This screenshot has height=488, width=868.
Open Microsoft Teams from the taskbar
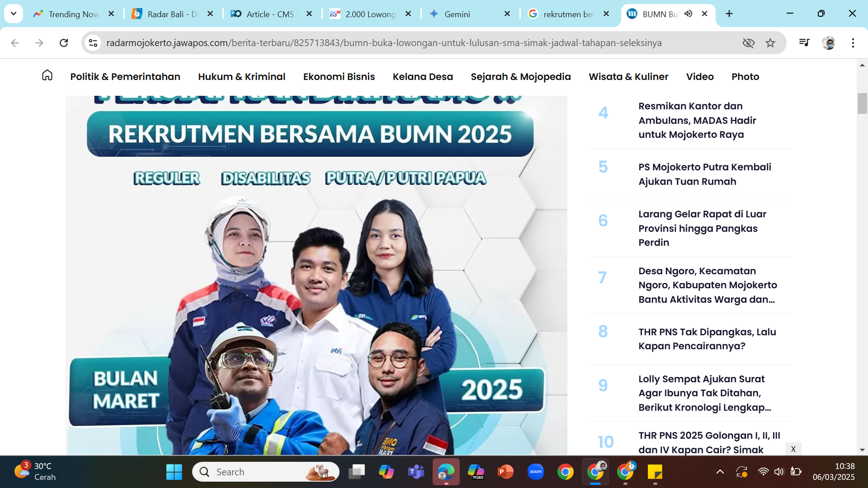coord(416,472)
